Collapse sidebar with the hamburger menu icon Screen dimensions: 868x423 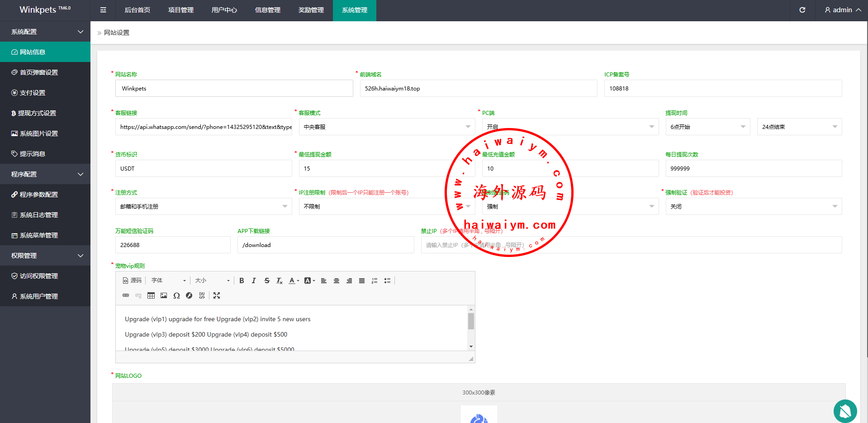click(103, 10)
